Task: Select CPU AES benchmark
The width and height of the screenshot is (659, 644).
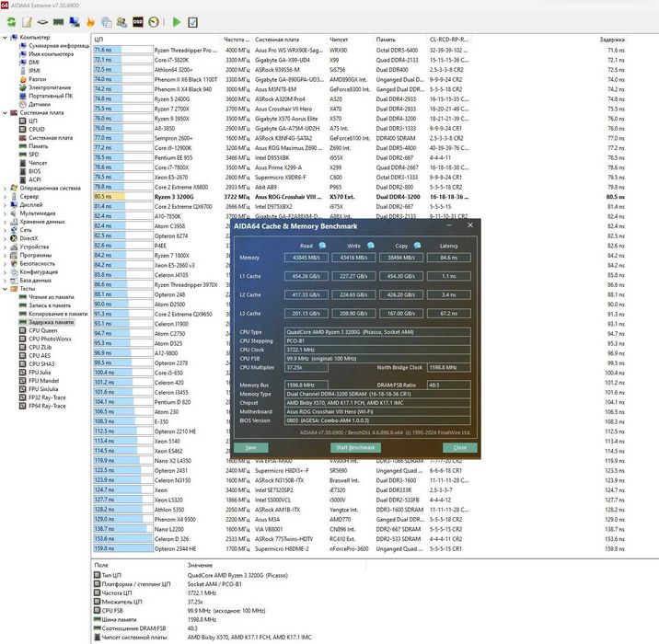Action: tap(40, 356)
